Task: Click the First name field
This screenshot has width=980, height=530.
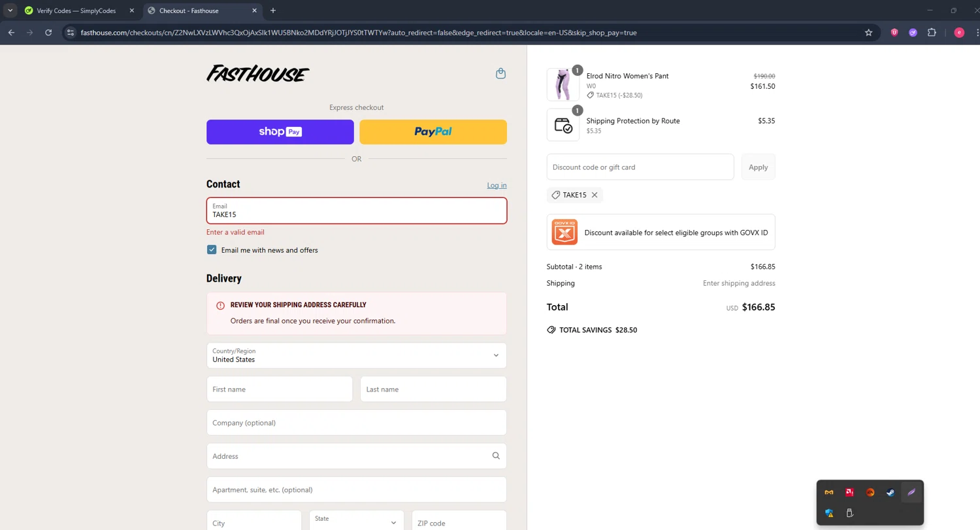Action: [x=280, y=389]
